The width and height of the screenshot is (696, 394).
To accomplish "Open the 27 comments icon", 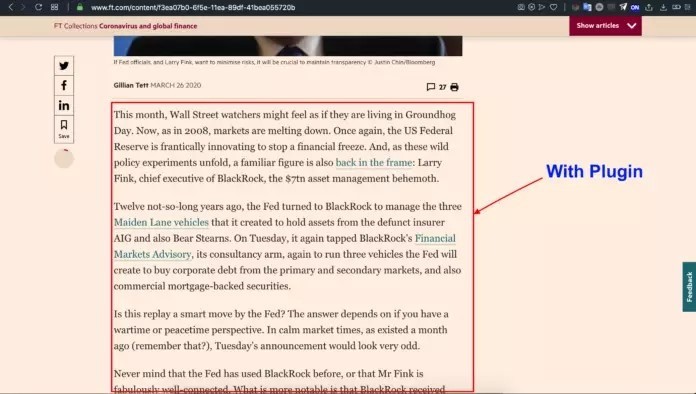I will point(436,87).
